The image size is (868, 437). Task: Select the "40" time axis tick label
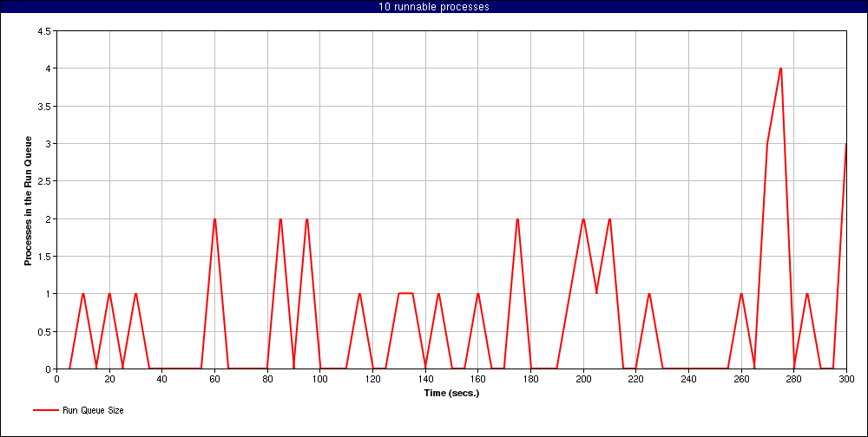(162, 380)
